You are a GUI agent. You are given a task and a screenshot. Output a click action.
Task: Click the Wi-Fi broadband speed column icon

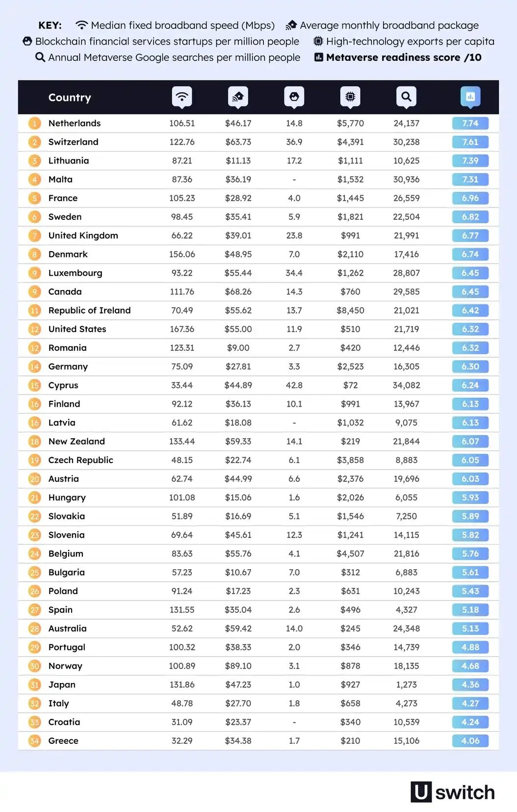182,97
